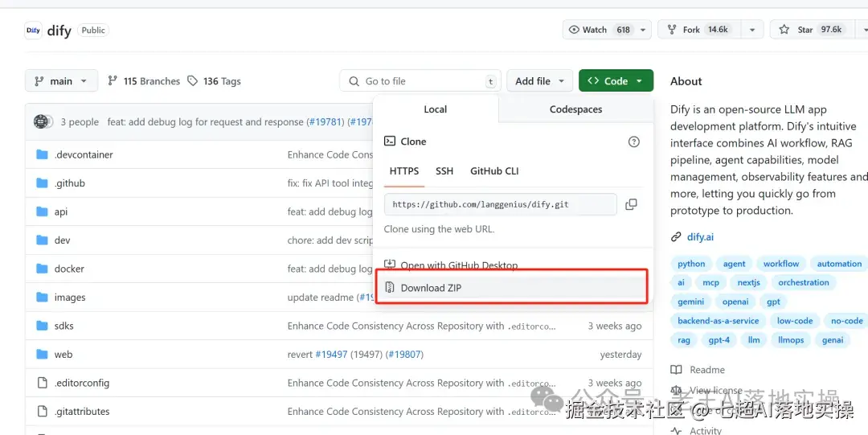Click the link icon beside dify.ai

676,237
